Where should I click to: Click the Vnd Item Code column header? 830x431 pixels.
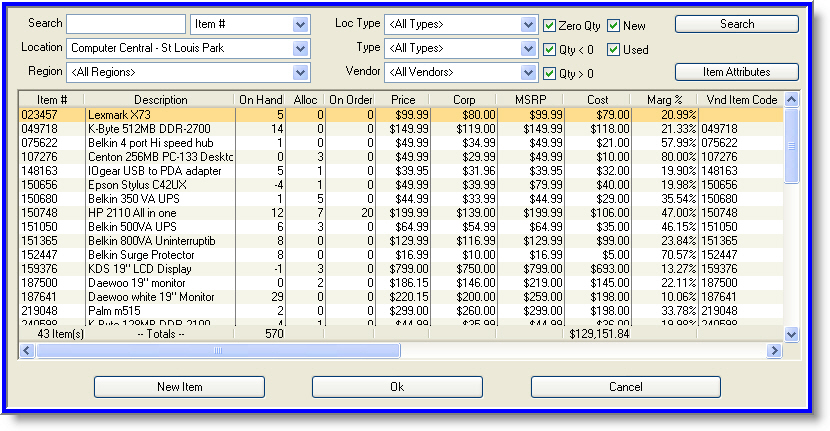click(741, 100)
